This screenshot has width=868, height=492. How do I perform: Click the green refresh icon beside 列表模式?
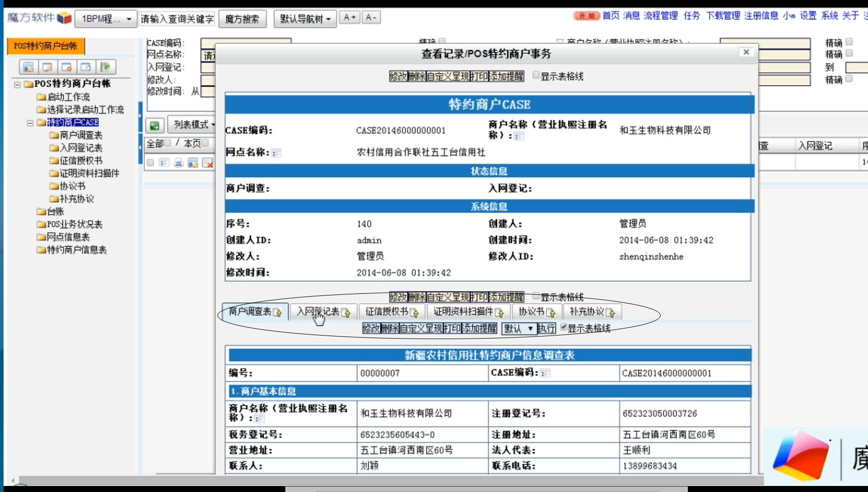155,125
